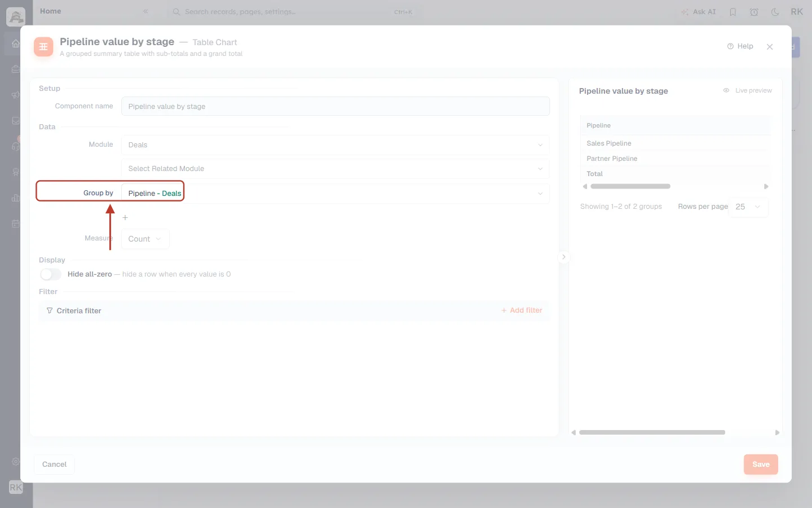Click Add filter in Criteria filter
812x508 pixels.
522,310
